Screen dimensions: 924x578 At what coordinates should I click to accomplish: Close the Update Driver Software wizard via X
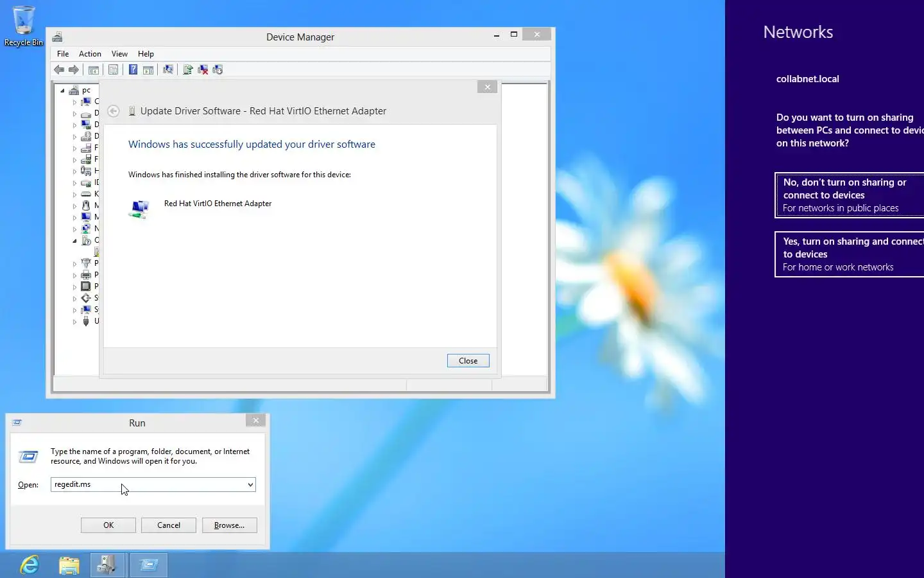tap(488, 87)
